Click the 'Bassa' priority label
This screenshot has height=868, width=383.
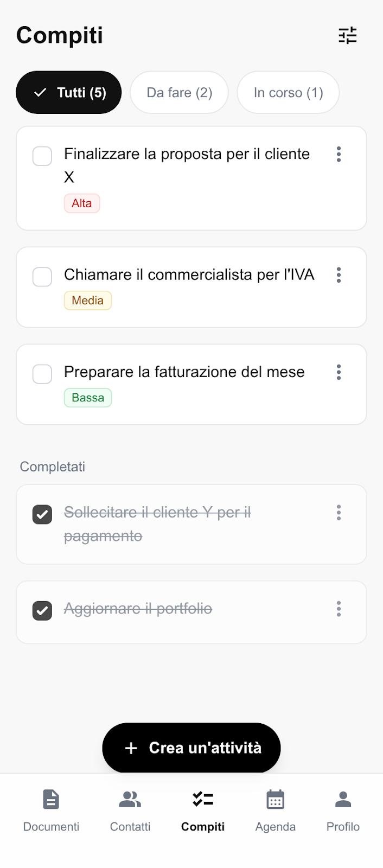click(x=87, y=397)
